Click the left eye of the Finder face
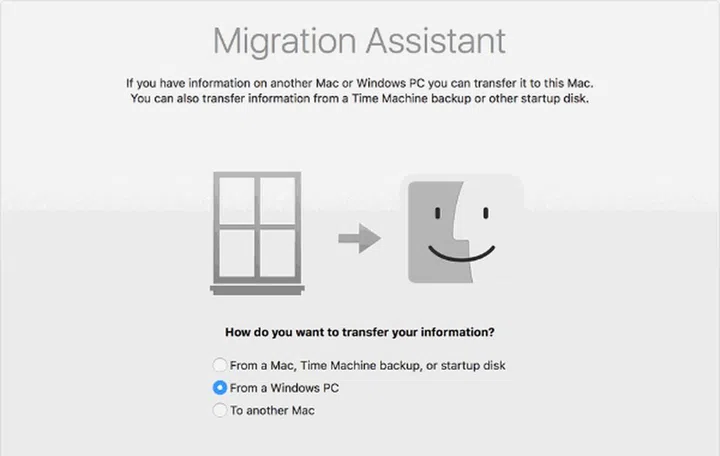This screenshot has height=456, width=720. pyautogui.click(x=435, y=215)
